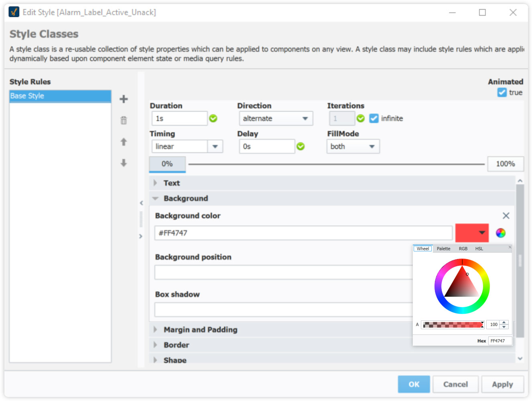
Task: Click the red background color swatch
Action: [x=467, y=233]
